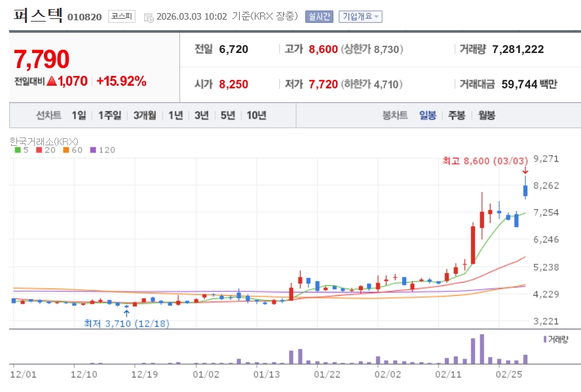The width and height of the screenshot is (581, 392).
Task: Select the 1주일 line chart tab
Action: pos(109,115)
